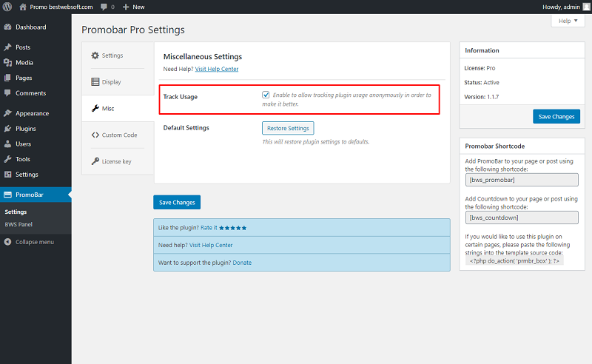Click Collapse menu text
The height and width of the screenshot is (364, 592).
[35, 242]
